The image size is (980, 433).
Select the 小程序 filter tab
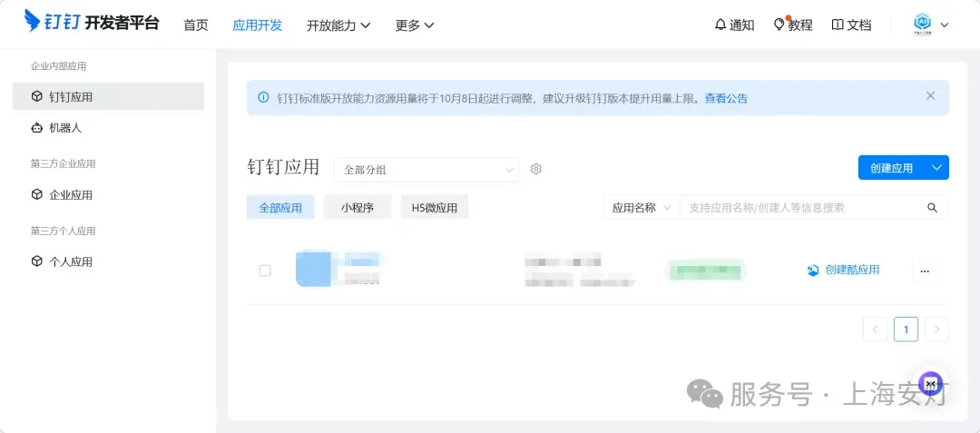pos(358,208)
